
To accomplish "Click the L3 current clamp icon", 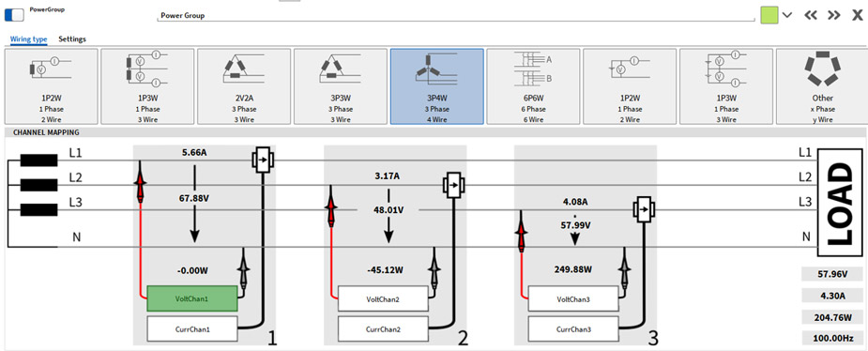I will click(643, 210).
